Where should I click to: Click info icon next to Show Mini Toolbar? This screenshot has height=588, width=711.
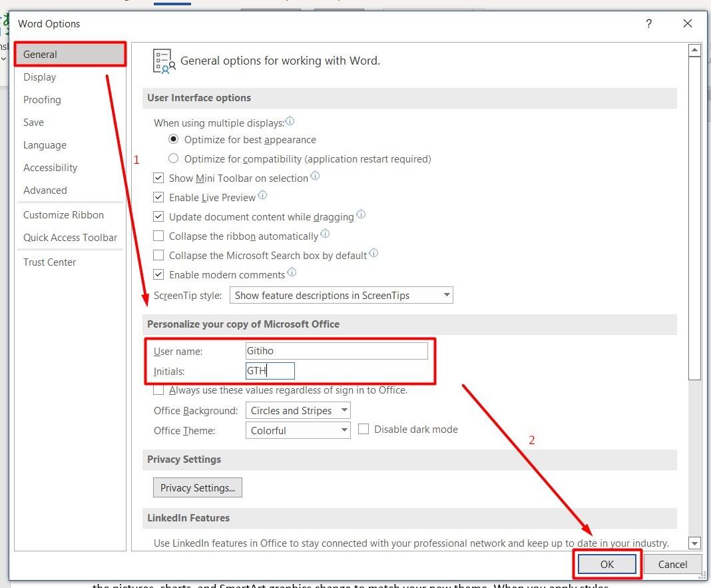tap(315, 176)
